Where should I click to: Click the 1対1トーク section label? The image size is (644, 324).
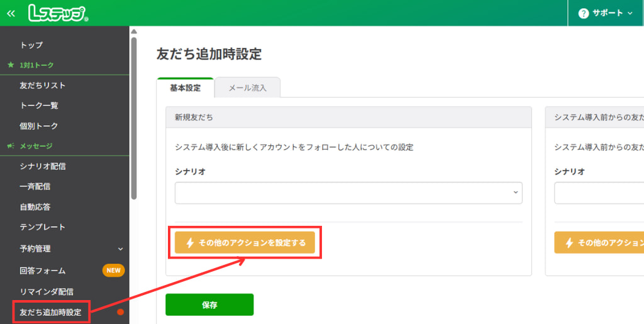click(x=36, y=65)
